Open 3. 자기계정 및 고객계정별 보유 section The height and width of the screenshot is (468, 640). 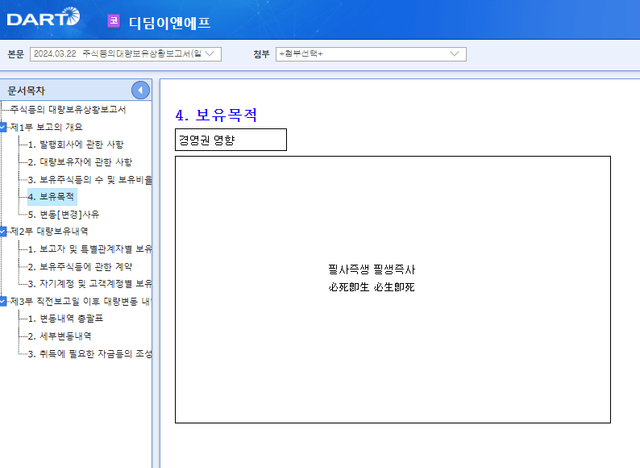click(x=89, y=283)
